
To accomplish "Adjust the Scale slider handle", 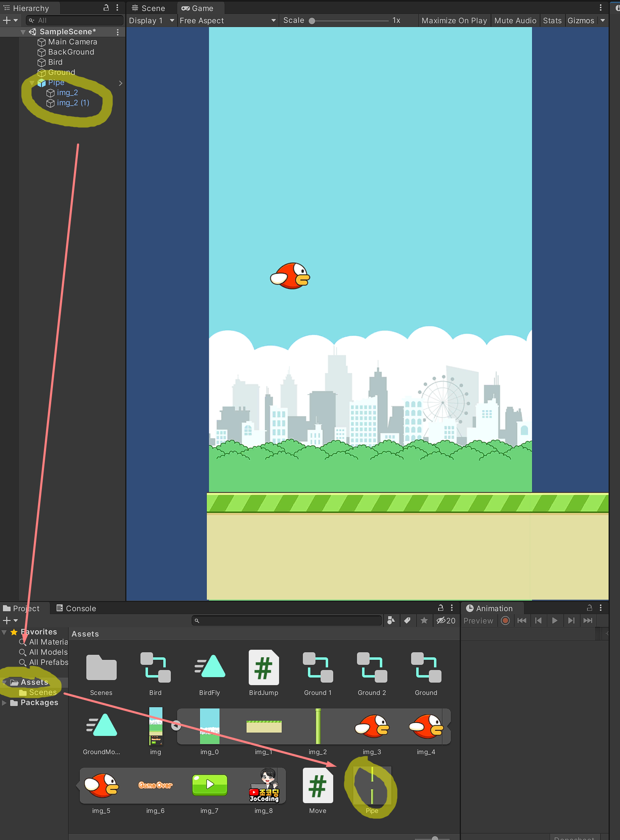I will pos(312,21).
